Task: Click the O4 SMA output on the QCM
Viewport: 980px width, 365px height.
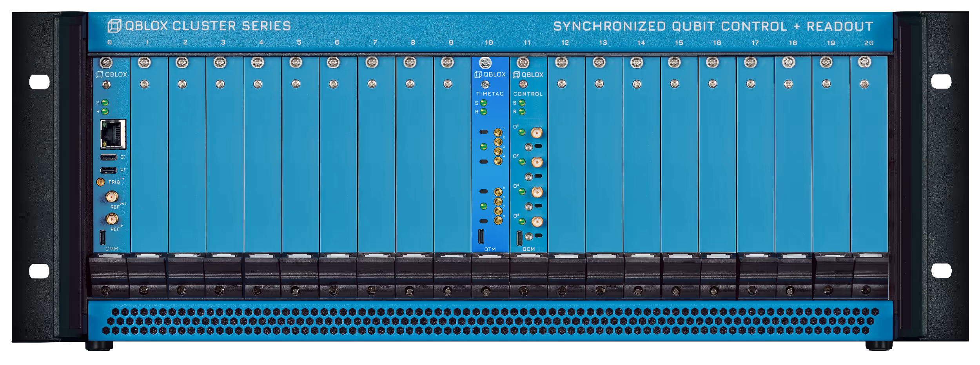Action: (x=537, y=222)
